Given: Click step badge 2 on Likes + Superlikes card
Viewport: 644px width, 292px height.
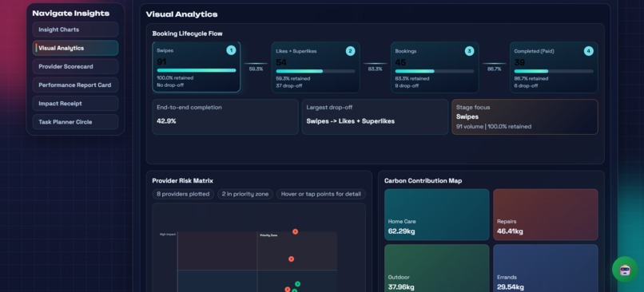Looking at the screenshot, I should tap(350, 51).
